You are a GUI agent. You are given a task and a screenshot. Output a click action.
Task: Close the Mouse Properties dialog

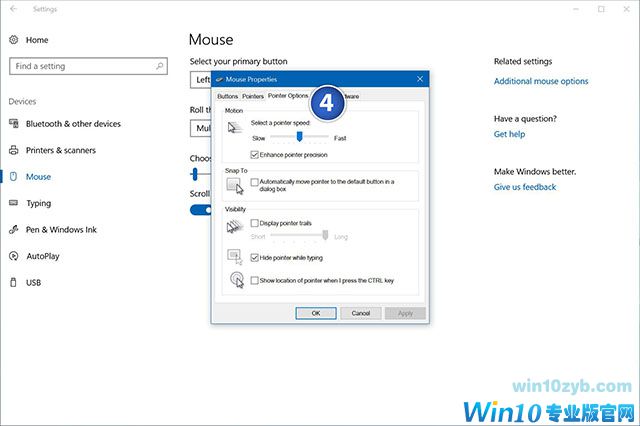(x=420, y=79)
